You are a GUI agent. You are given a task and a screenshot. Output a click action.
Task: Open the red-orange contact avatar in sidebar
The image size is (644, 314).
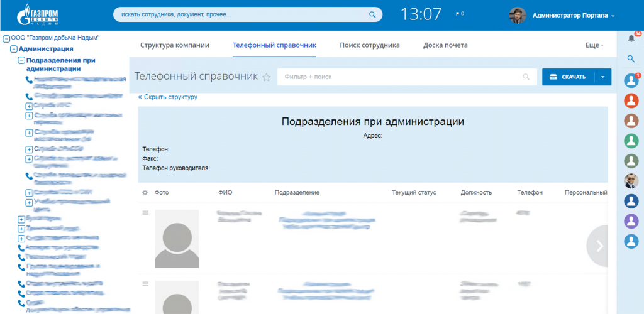tap(631, 101)
